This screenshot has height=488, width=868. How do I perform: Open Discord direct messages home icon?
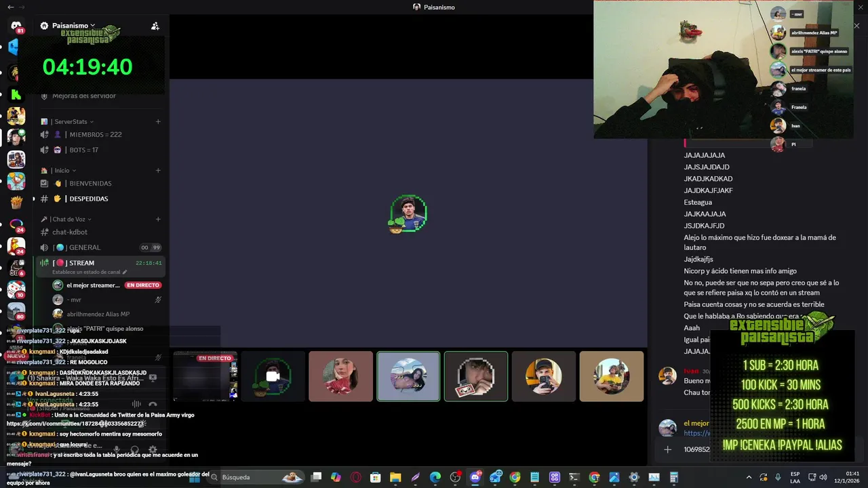click(x=16, y=26)
